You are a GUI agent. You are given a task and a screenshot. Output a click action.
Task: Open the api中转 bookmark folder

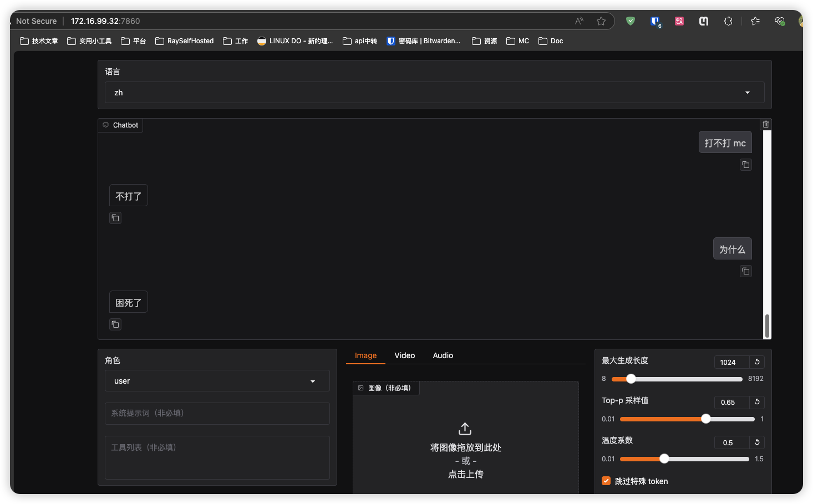click(360, 41)
